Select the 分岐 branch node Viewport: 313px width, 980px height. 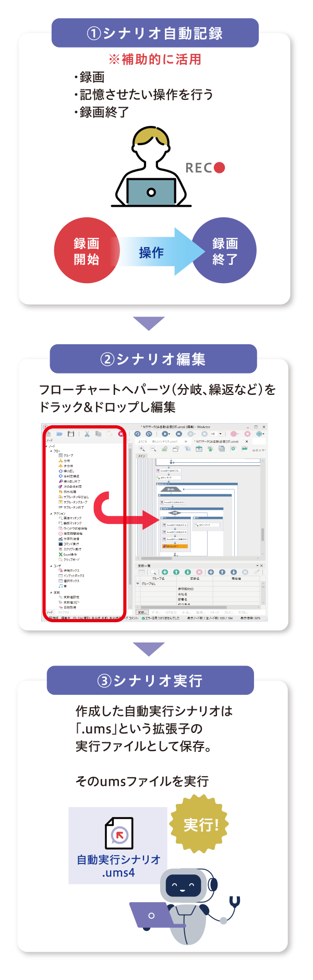65,461
